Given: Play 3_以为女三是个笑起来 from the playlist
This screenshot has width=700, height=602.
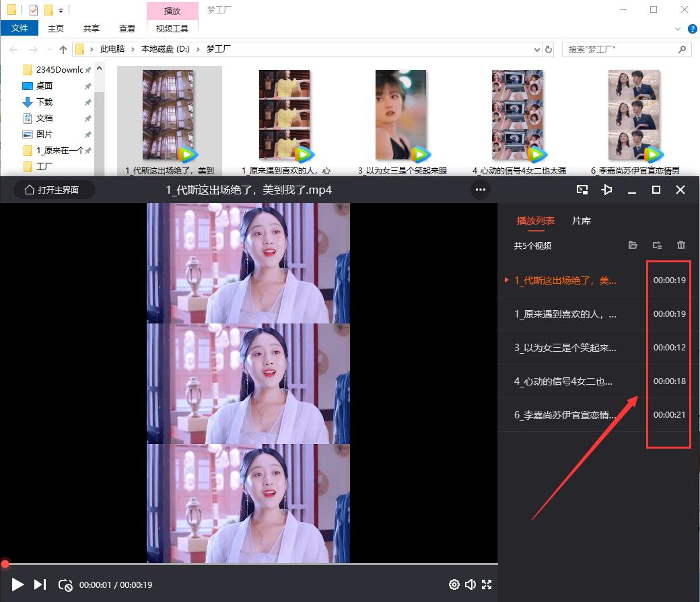Looking at the screenshot, I should (565, 348).
